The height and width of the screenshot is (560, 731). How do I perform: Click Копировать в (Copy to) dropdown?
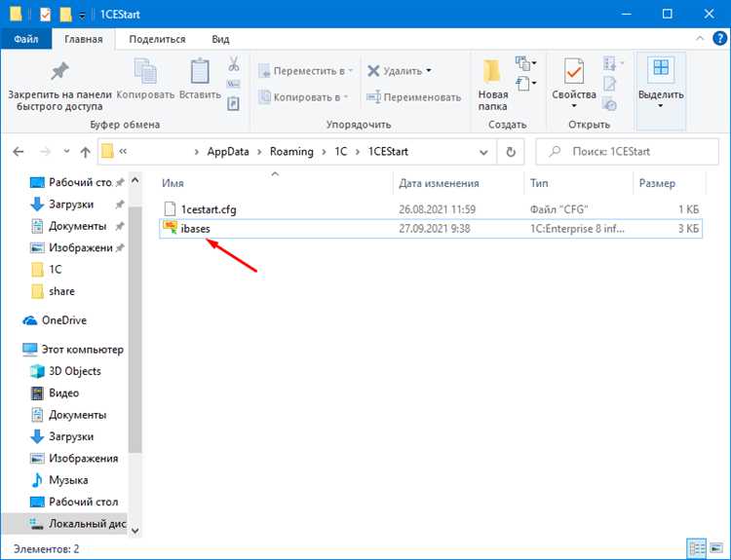pos(303,97)
